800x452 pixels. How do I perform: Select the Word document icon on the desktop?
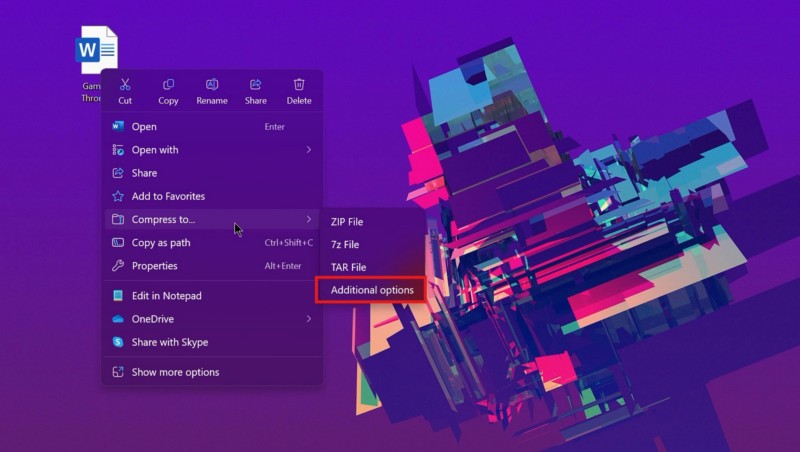point(96,49)
